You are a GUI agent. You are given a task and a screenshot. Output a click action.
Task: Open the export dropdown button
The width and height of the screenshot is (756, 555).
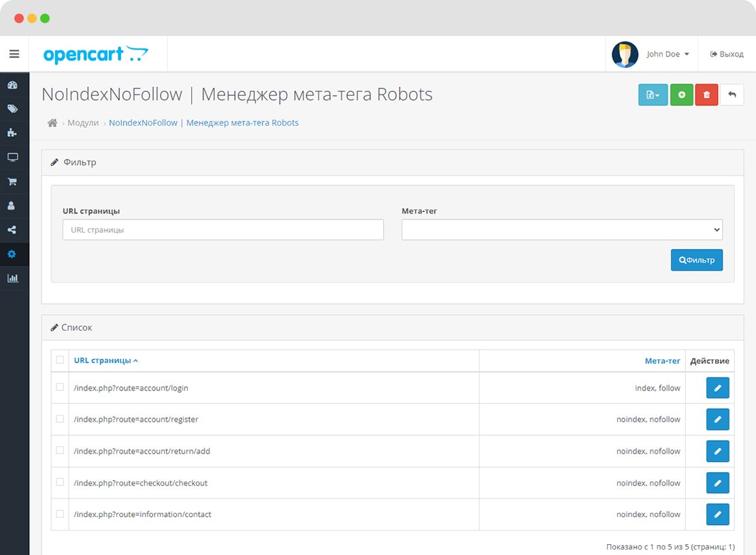pyautogui.click(x=653, y=95)
